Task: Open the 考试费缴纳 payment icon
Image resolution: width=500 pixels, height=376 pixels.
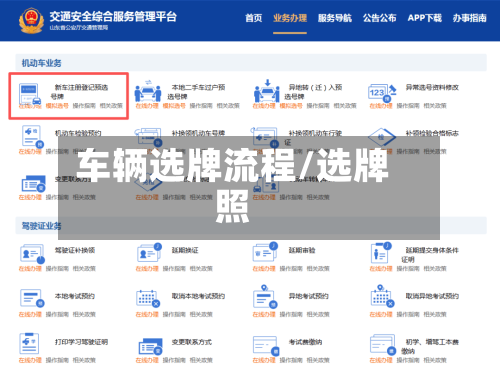Action: tap(266, 345)
